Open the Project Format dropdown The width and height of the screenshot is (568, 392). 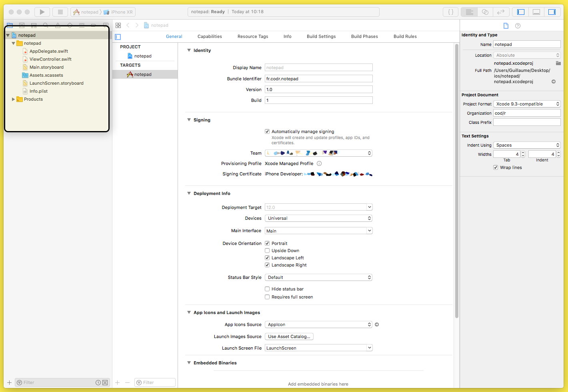[527, 104]
